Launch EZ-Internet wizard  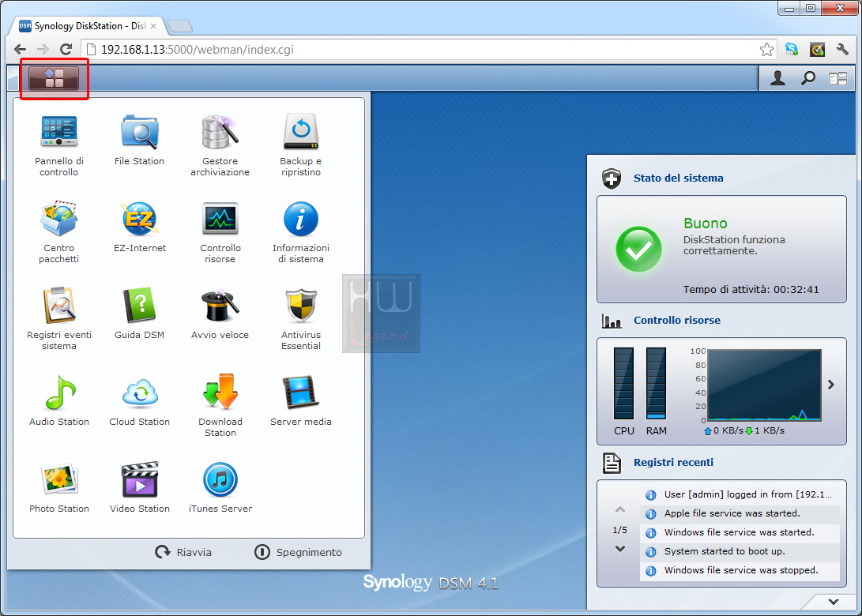[x=140, y=227]
